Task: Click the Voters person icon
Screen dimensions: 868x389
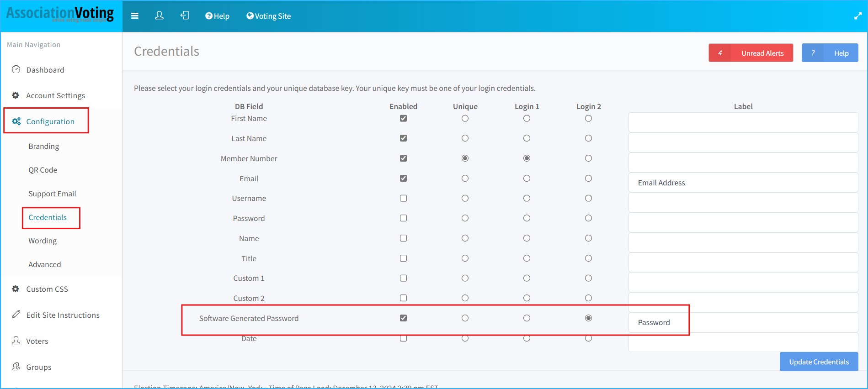Action: point(16,341)
